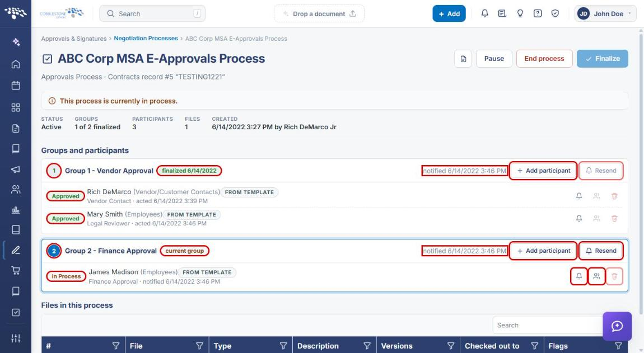Click the shield check icon in top bar
Screen dimensions: 644x353
[555, 13]
